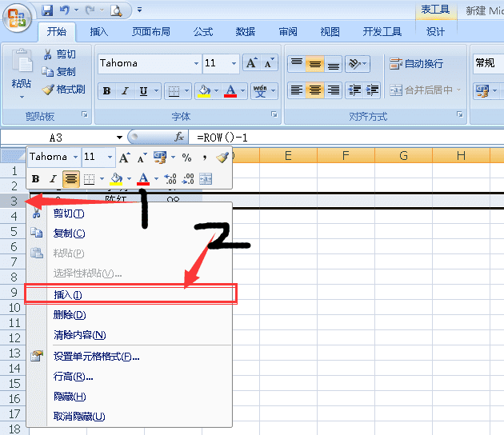504x435 pixels.
Task: Open 设置单元格格式(F)... from context menu
Action: click(x=130, y=357)
